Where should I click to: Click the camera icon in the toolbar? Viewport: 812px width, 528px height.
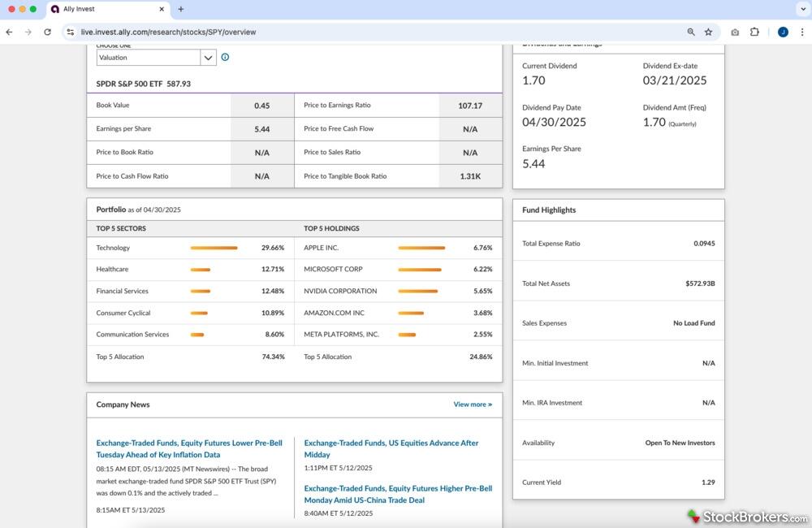pos(735,32)
